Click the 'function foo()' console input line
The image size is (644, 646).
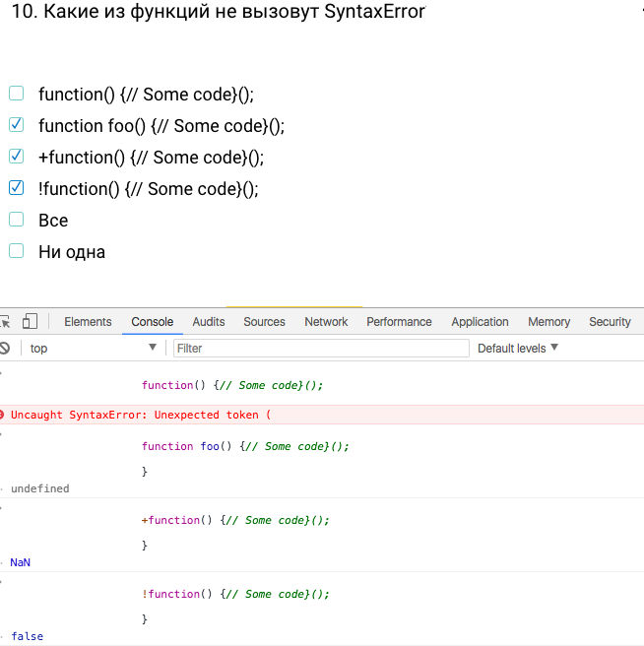[x=245, y=446]
